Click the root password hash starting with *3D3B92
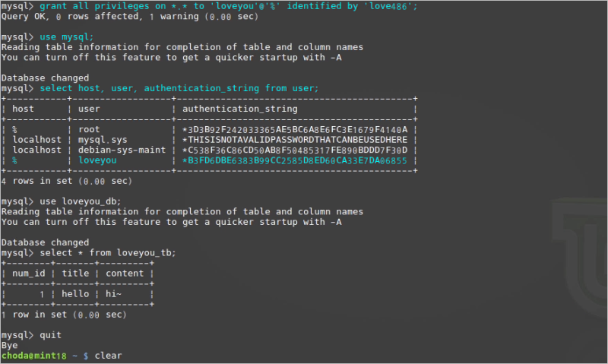The width and height of the screenshot is (608, 364). click(295, 129)
